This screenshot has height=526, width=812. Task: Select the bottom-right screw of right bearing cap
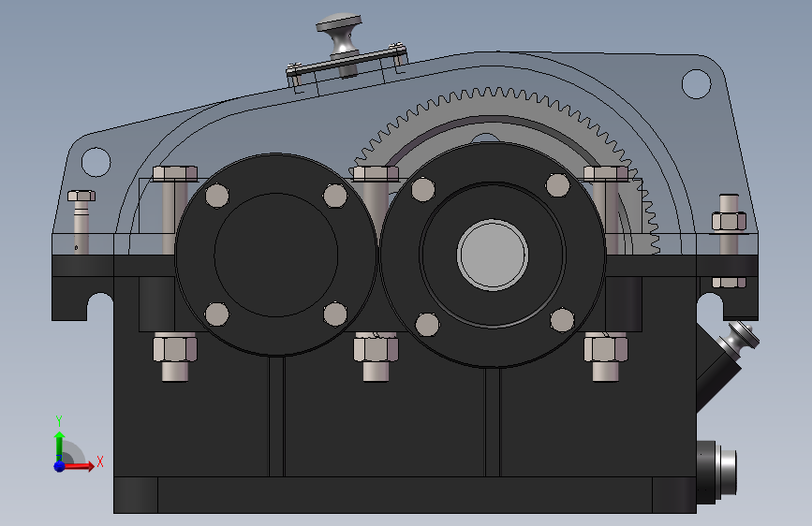pyautogui.click(x=562, y=319)
